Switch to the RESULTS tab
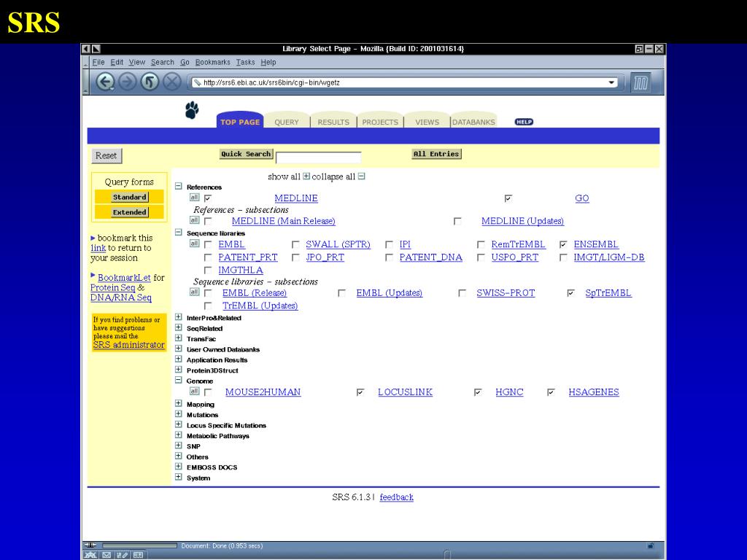Viewport: 747px width, 560px height. click(x=333, y=122)
